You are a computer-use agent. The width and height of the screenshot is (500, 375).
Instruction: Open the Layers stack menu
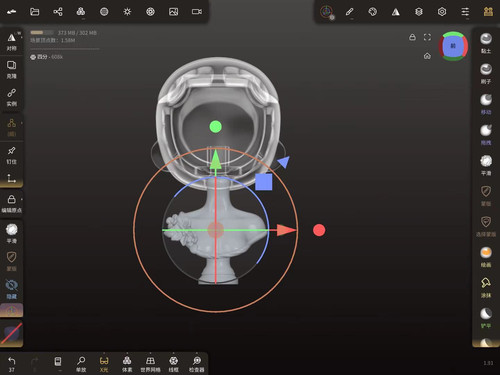pos(419,12)
